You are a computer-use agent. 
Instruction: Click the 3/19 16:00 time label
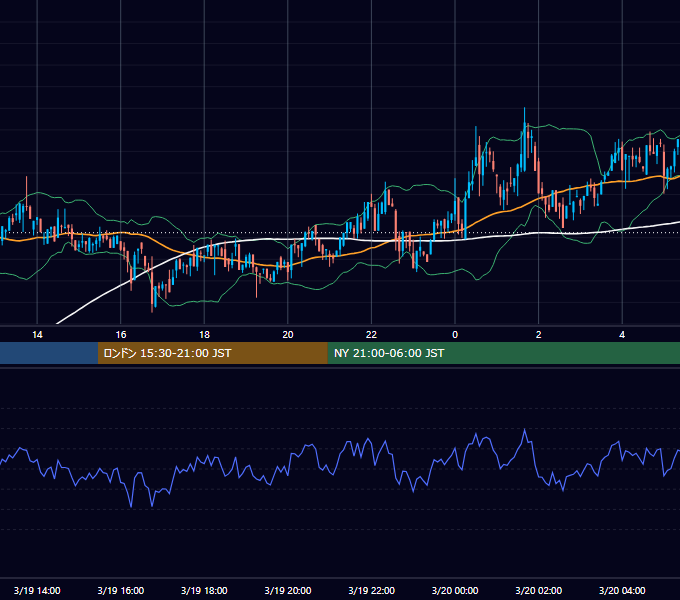[121, 590]
